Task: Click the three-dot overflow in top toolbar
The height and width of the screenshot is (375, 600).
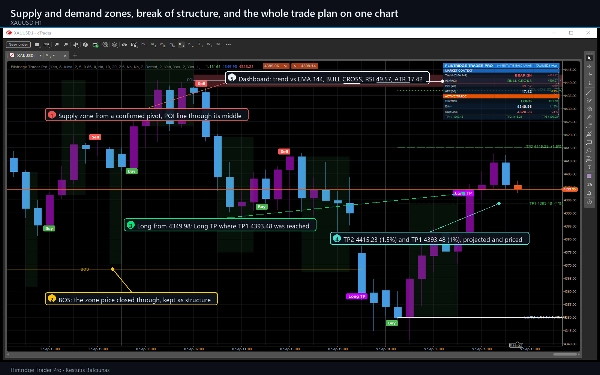Action: tap(228, 45)
